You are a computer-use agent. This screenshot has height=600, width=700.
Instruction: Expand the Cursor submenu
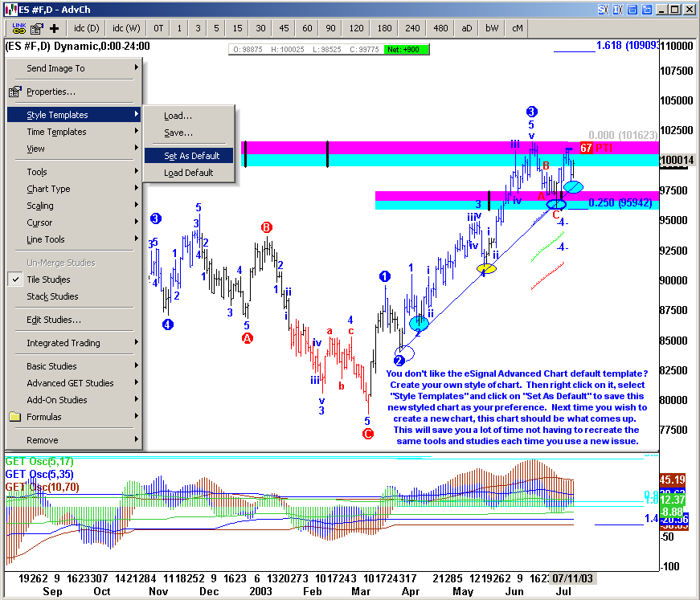[74, 222]
